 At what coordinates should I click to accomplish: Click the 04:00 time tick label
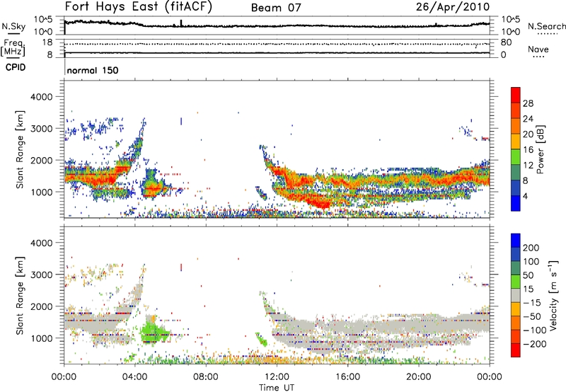click(x=135, y=377)
